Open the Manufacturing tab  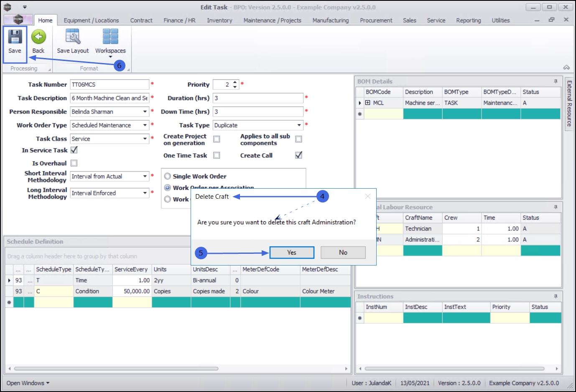tap(330, 20)
